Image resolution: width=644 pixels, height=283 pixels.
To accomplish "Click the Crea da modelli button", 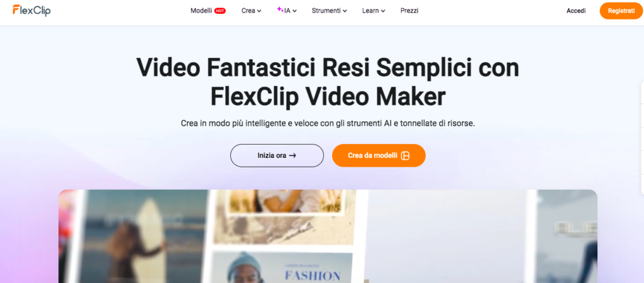I will click(x=379, y=156).
